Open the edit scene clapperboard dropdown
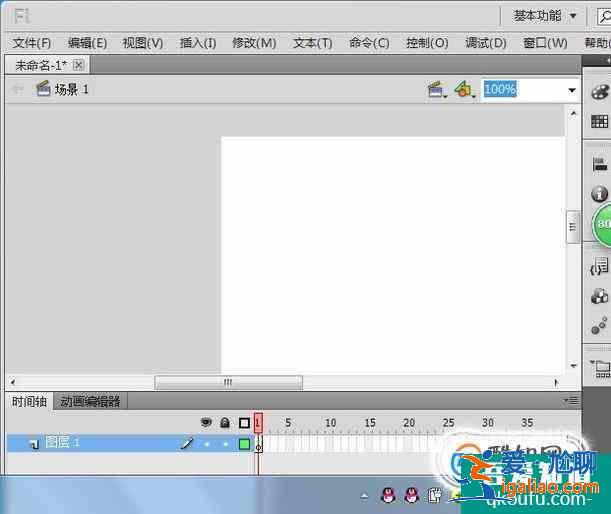Viewport: 611px width, 514px height. pos(437,90)
